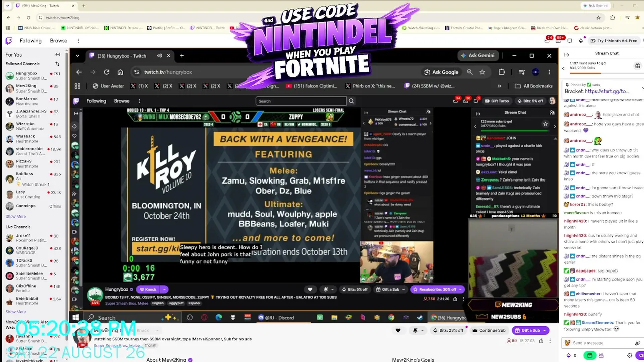Toggle follow heart on the Hungrybox channel
This screenshot has height=362, width=644.
click(310, 289)
